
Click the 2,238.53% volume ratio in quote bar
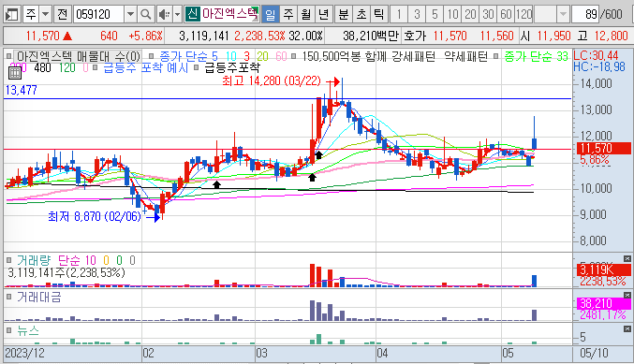tap(259, 36)
